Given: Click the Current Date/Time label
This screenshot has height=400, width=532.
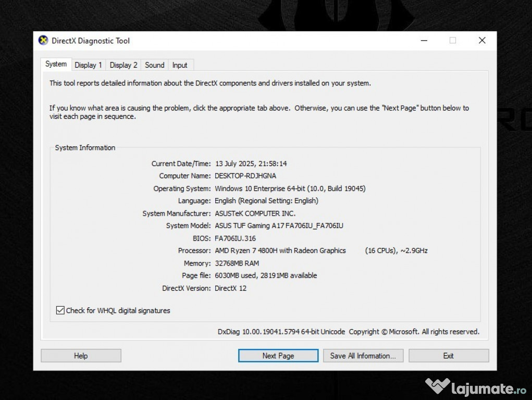Looking at the screenshot, I should pos(181,164).
